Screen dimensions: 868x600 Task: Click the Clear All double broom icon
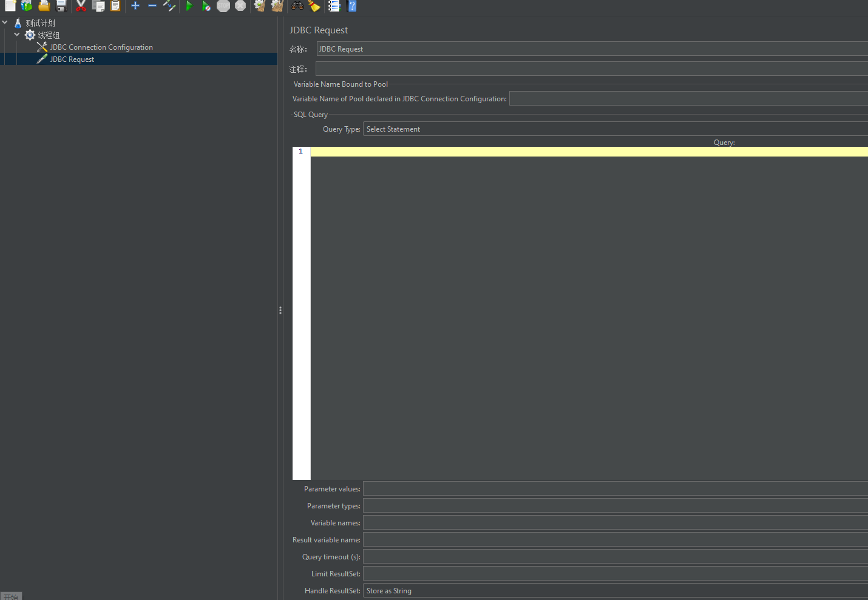[x=277, y=5]
